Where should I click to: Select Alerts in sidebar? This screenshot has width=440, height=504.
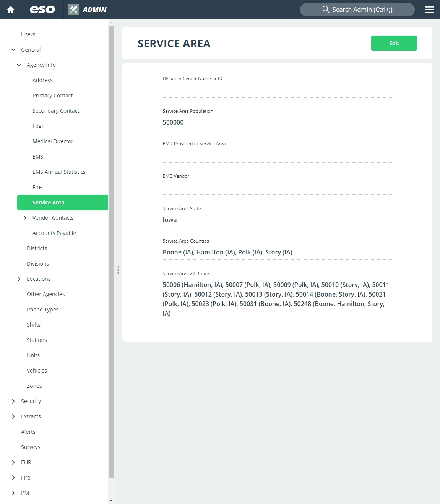coord(28,431)
